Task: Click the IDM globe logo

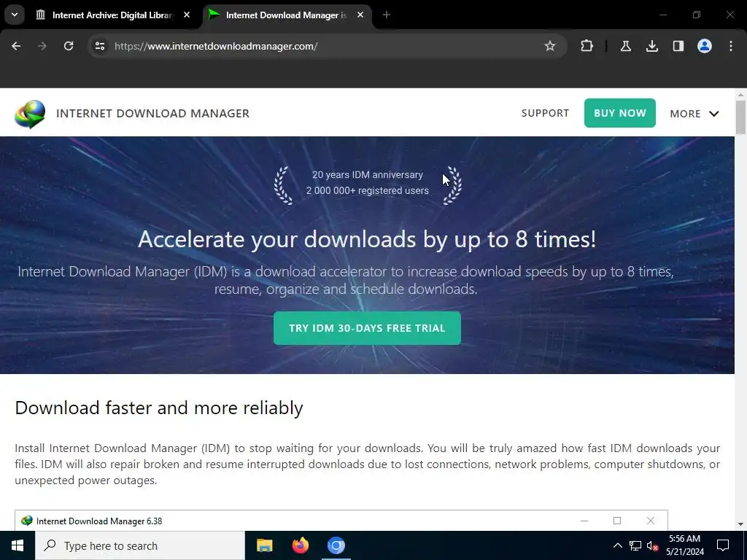Action: (30, 114)
